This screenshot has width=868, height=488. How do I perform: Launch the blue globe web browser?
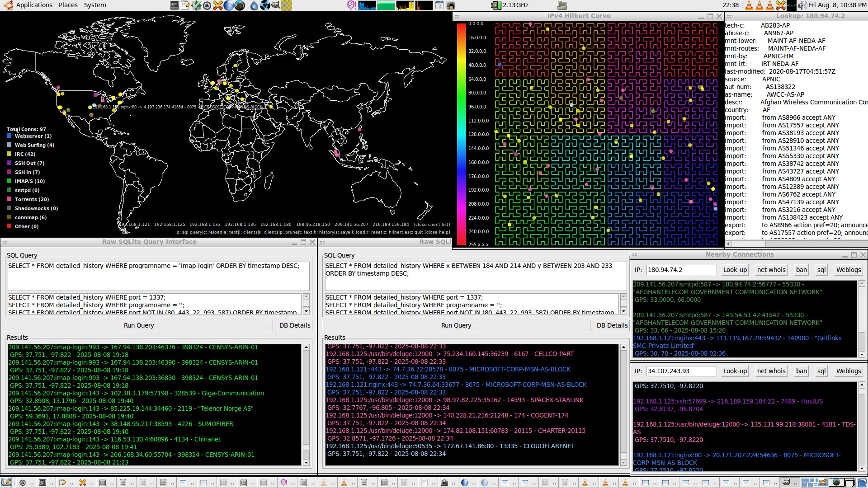tap(229, 5)
